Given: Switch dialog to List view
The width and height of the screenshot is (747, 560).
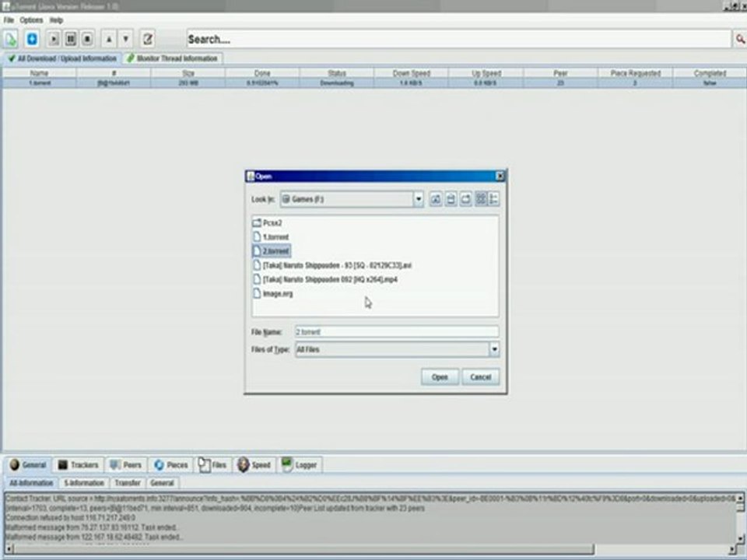Looking at the screenshot, I should point(481,200).
